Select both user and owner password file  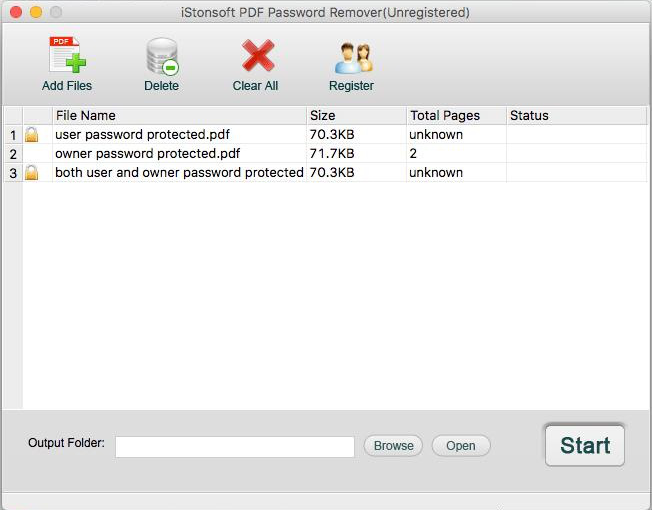pyautogui.click(x=178, y=173)
